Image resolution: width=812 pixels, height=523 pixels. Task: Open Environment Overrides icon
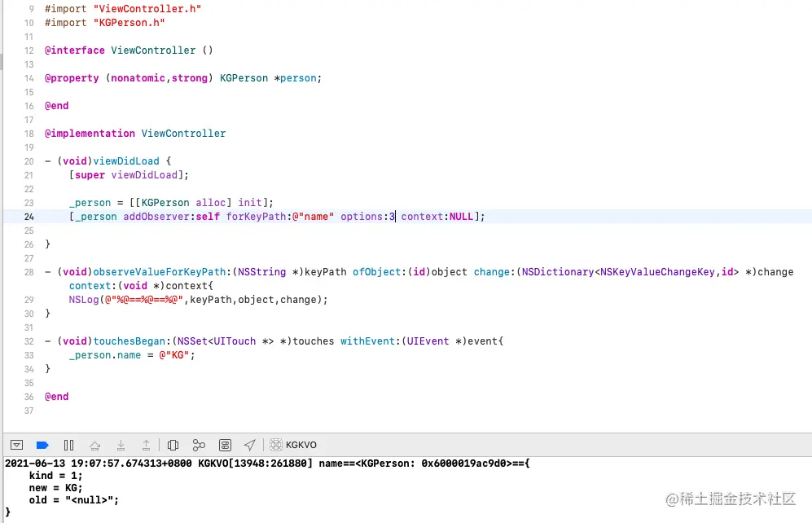225,445
